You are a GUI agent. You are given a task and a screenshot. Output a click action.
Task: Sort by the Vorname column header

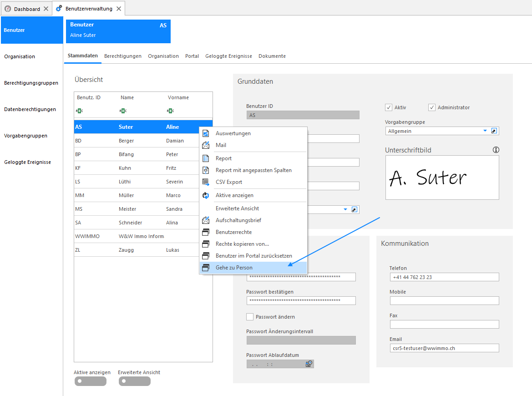tap(178, 97)
